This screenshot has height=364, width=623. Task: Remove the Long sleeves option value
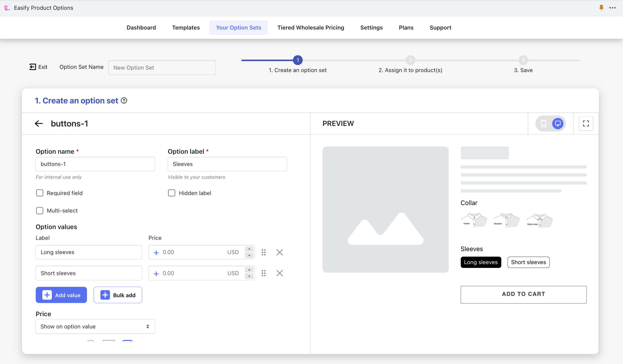point(279,252)
